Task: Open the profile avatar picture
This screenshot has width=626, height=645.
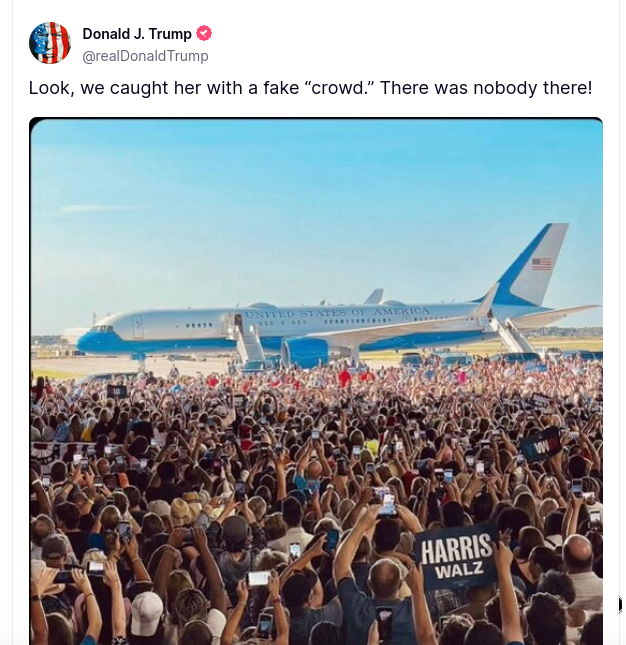Action: pos(50,43)
